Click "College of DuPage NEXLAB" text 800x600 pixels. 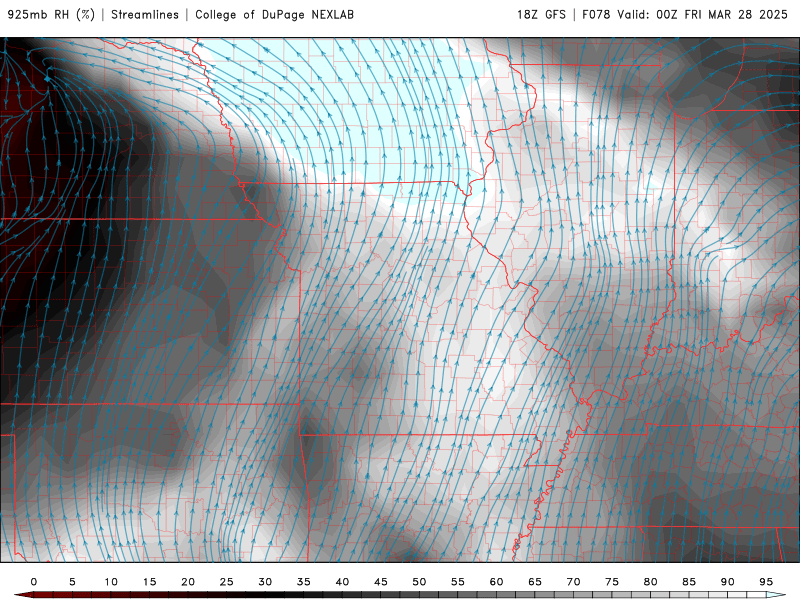click(x=274, y=15)
